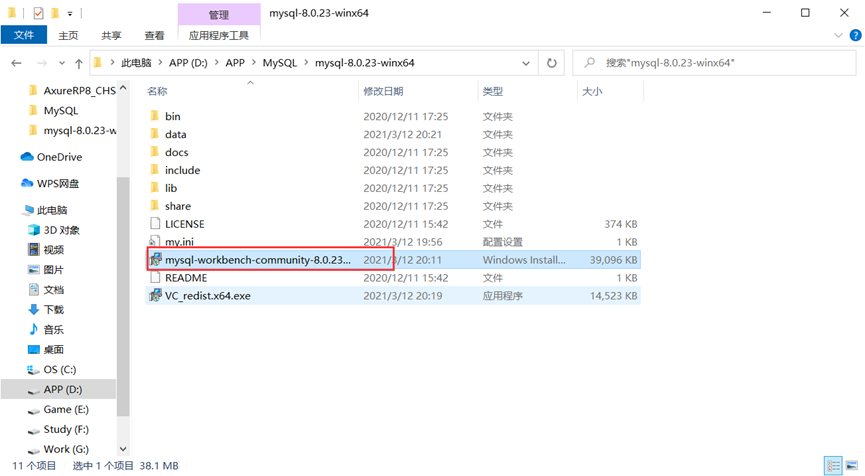Select the my.ini settings file icon
Screen dimensions: 865x476
[x=155, y=241]
